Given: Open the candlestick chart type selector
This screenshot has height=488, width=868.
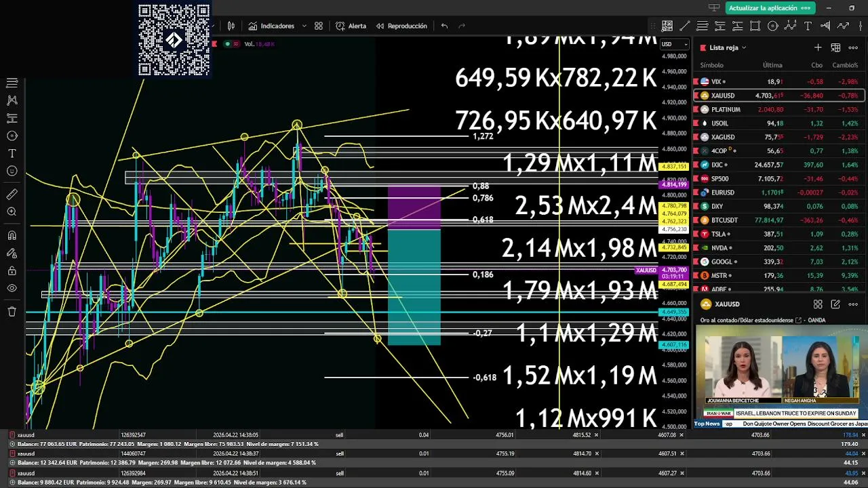Looking at the screenshot, I should coord(231,26).
